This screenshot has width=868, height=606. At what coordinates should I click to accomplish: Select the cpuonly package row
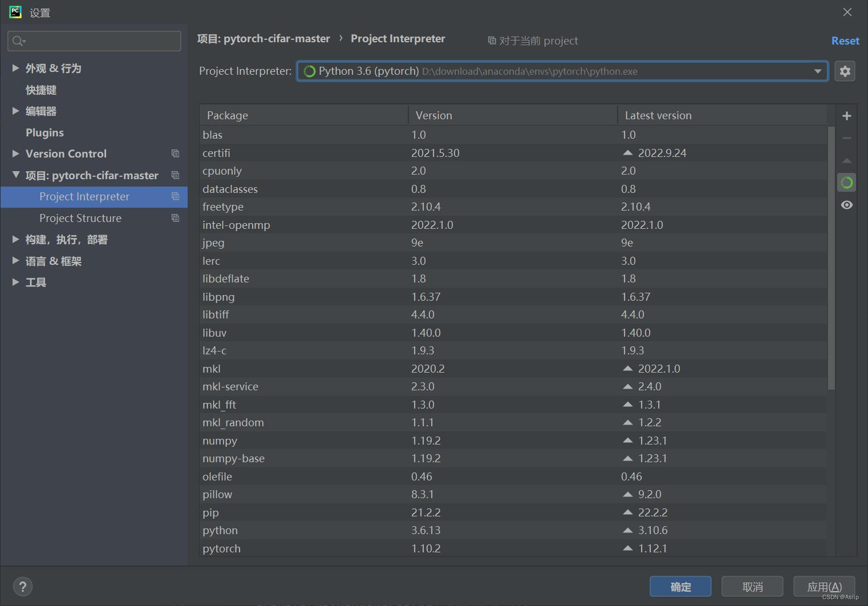(513, 171)
